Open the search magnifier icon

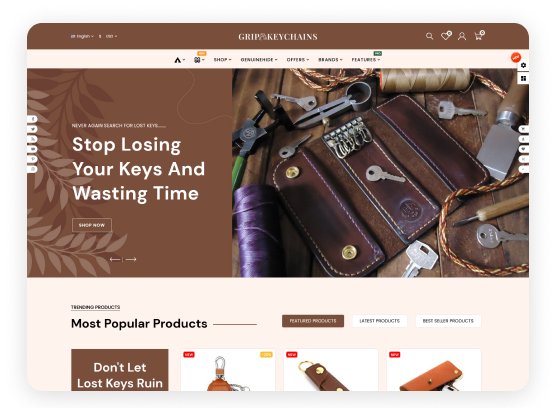[x=429, y=36]
